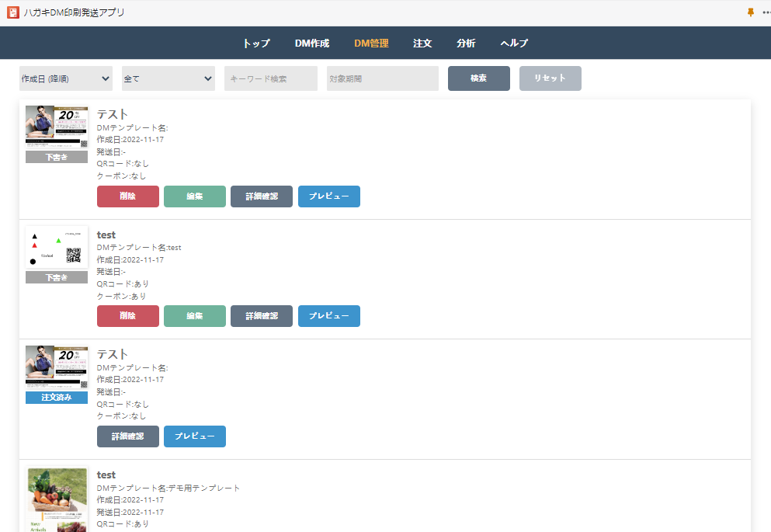Expand the 全て status filter dropdown
Screen dimensions: 771x532
coord(168,78)
